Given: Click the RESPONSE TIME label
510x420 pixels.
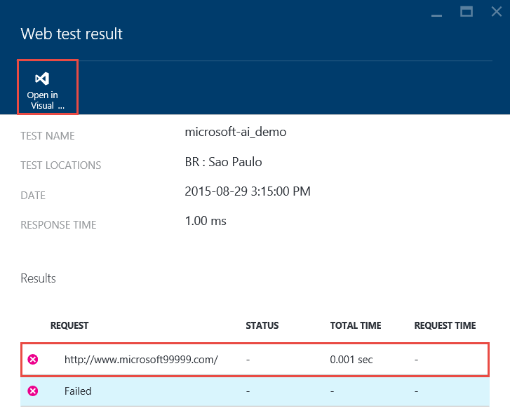Looking at the screenshot, I should click(58, 225).
